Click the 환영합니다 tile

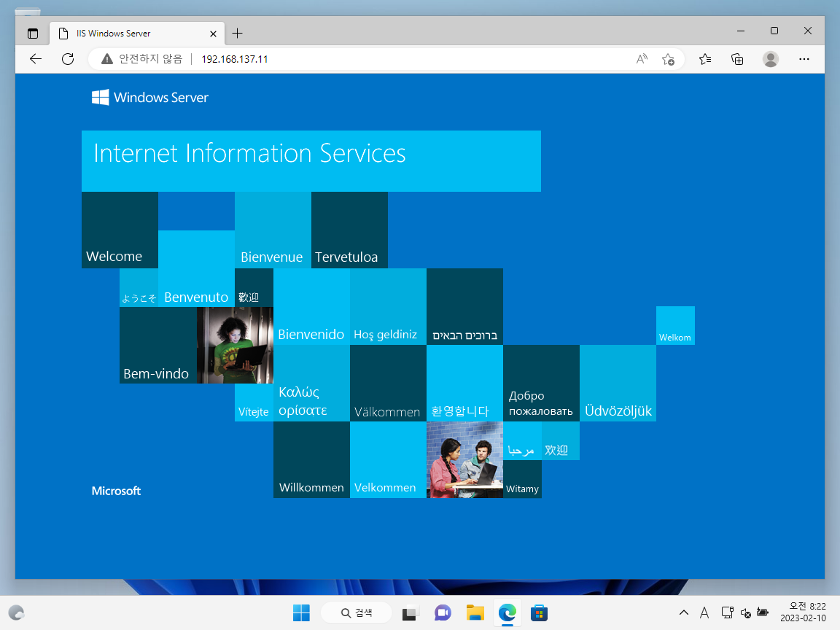464,383
